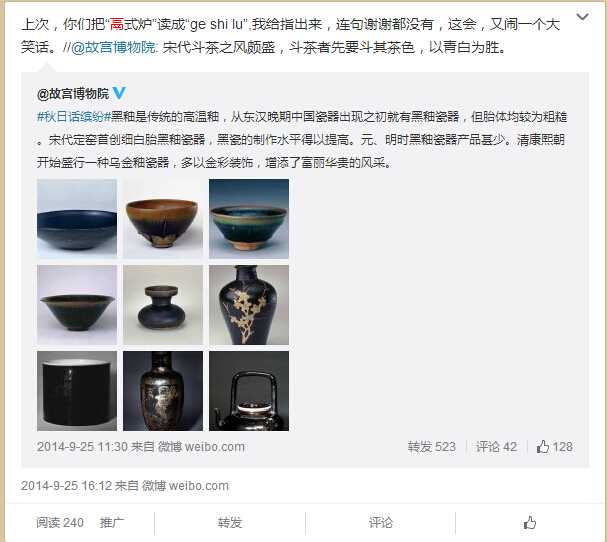Open the gold plum blossom vase image
Image resolution: width=607 pixels, height=542 pixels.
[249, 305]
